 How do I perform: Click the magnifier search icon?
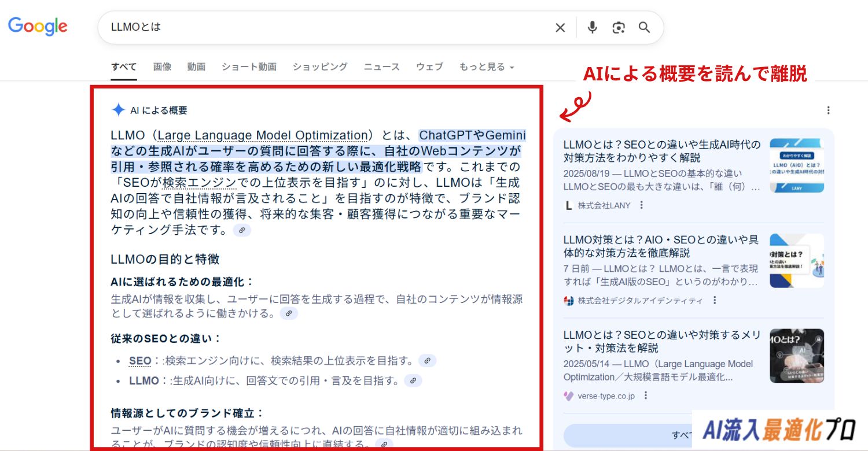(645, 28)
